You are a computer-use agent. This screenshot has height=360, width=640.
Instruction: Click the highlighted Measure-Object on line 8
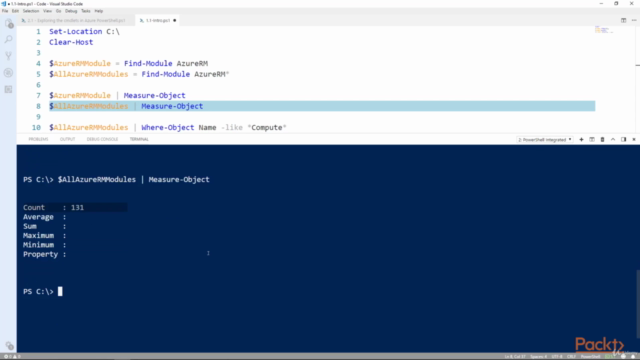click(x=172, y=106)
